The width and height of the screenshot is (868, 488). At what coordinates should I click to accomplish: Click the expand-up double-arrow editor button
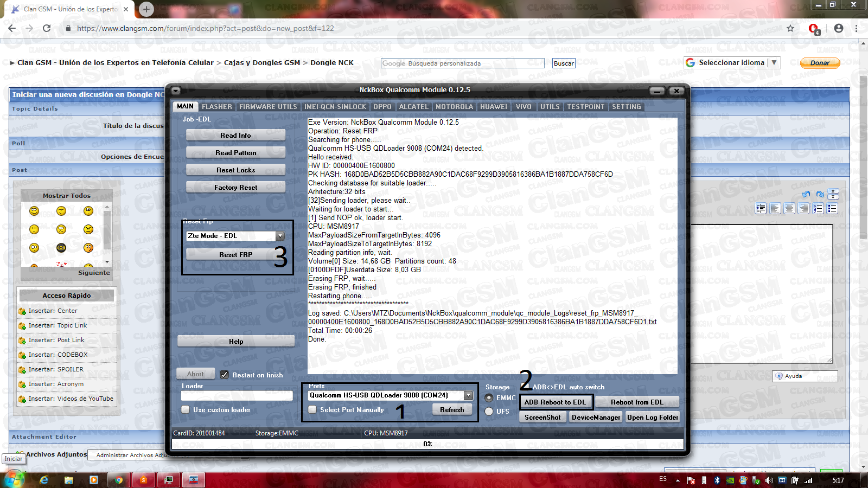[x=834, y=191]
